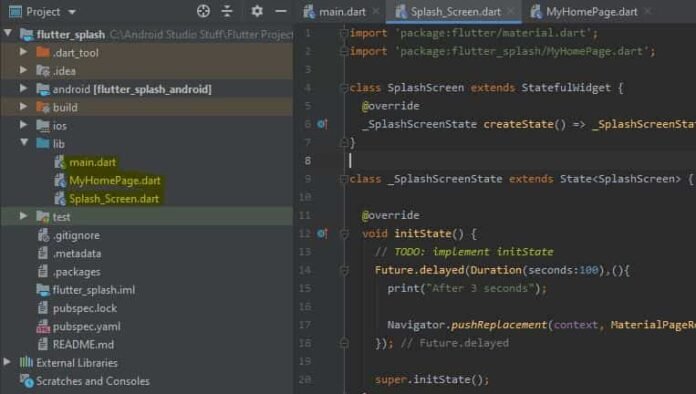Open the Project panel settings gear
This screenshot has height=394, width=696.
click(x=257, y=11)
